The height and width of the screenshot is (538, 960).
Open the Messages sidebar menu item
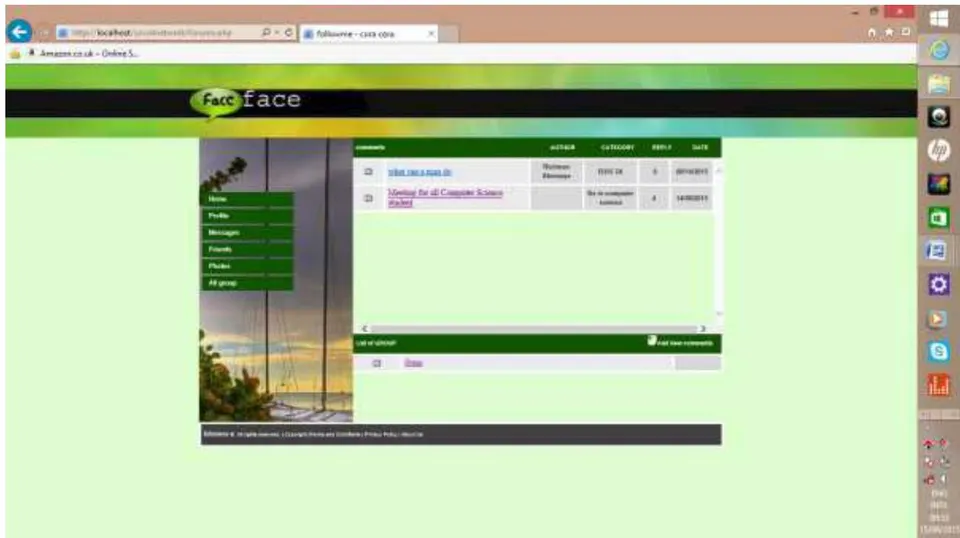click(247, 233)
